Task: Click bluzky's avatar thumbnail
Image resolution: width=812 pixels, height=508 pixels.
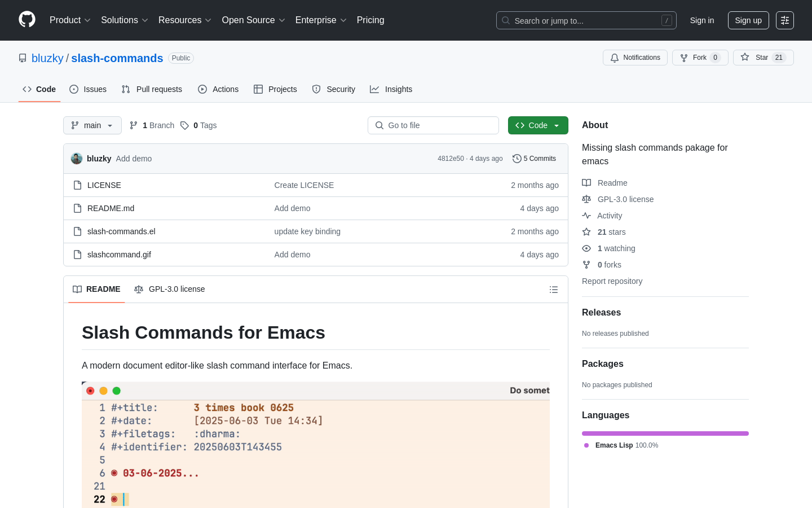Action: click(77, 159)
